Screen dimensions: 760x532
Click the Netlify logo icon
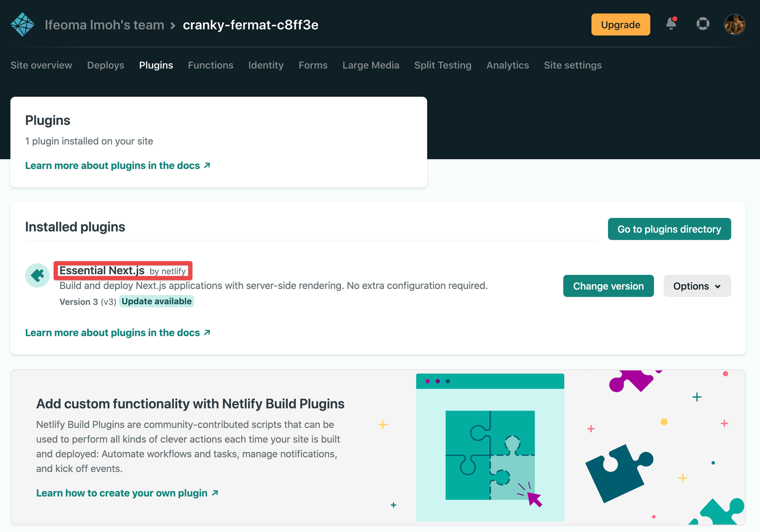pyautogui.click(x=22, y=25)
